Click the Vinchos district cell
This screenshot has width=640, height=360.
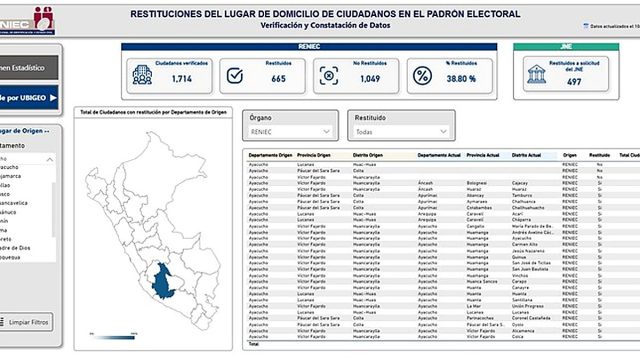(x=520, y=276)
